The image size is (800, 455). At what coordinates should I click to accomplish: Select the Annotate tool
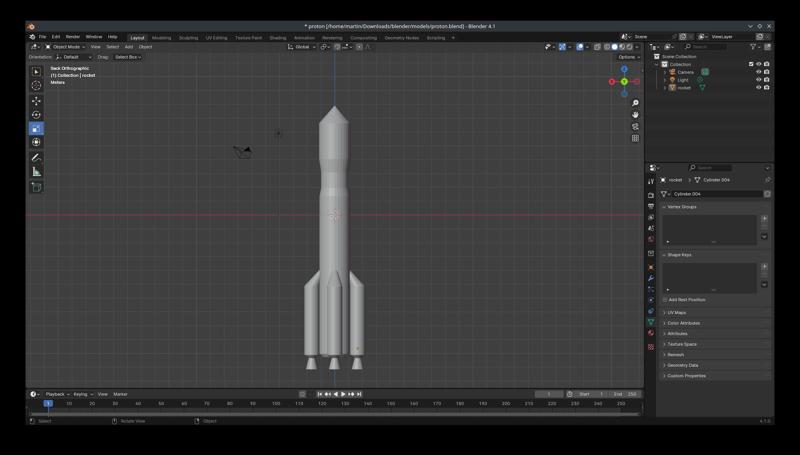coord(36,158)
